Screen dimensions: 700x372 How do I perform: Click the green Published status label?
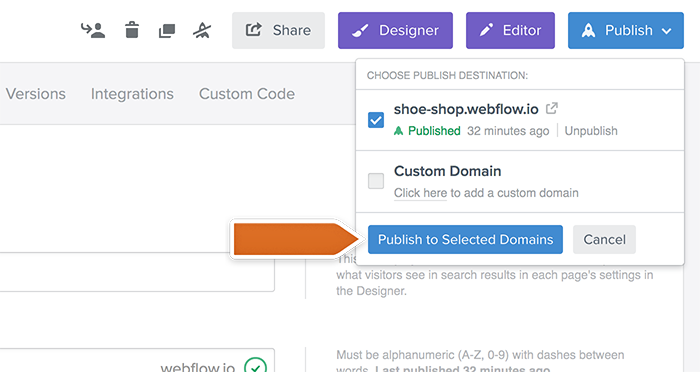click(427, 131)
